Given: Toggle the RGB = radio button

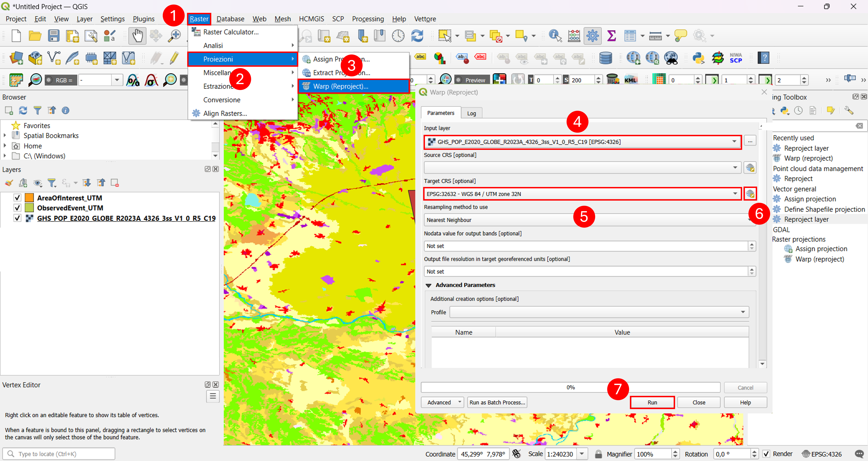Looking at the screenshot, I should coord(49,80).
